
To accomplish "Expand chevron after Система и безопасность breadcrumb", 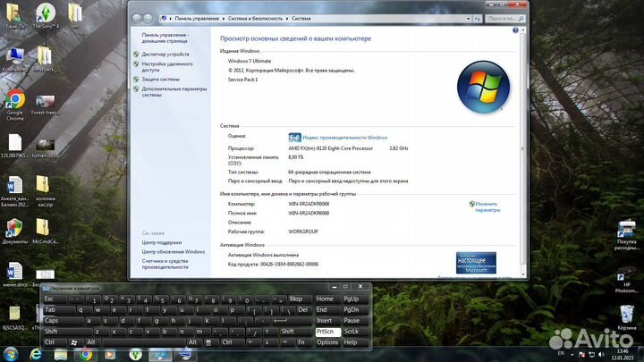I will coord(287,19).
